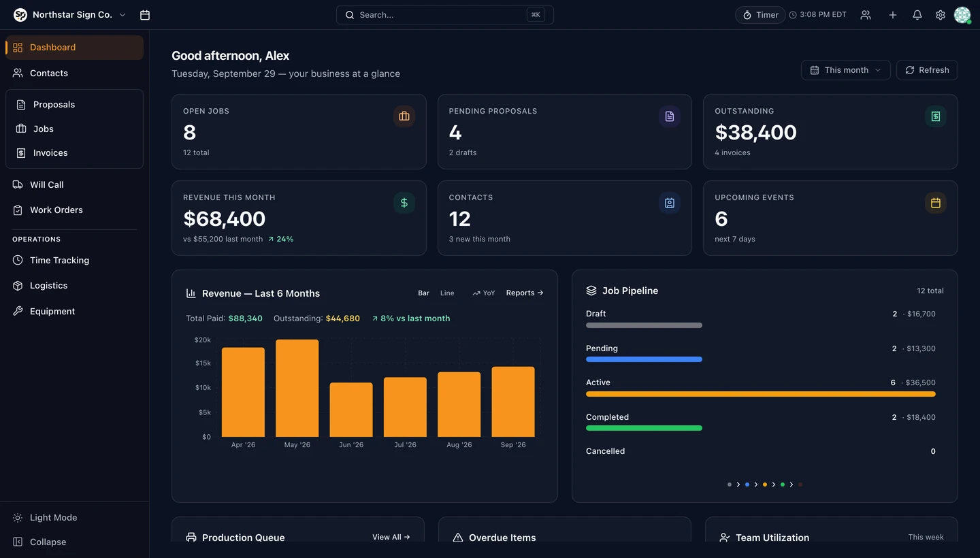Open the Upcoming Events card
The image size is (980, 558).
tap(830, 218)
